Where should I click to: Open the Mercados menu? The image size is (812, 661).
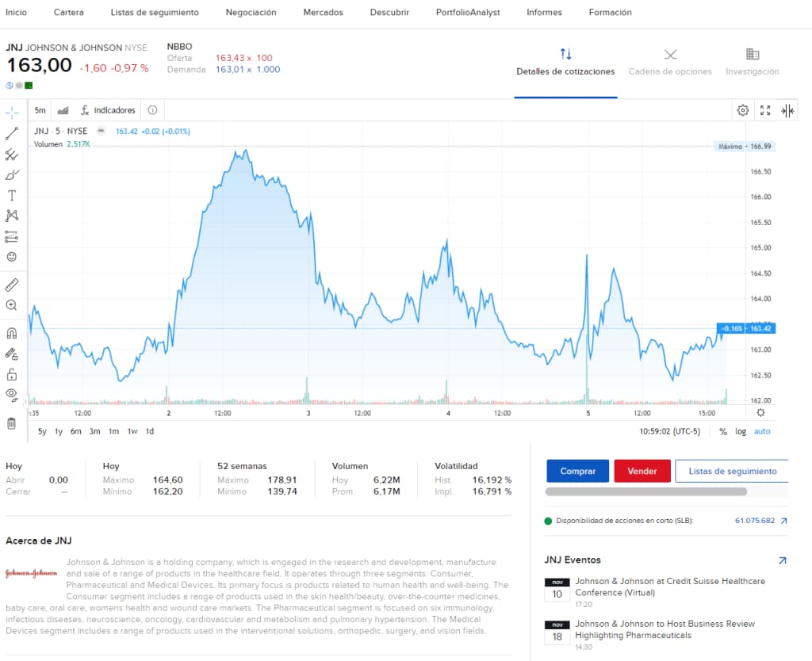(322, 12)
